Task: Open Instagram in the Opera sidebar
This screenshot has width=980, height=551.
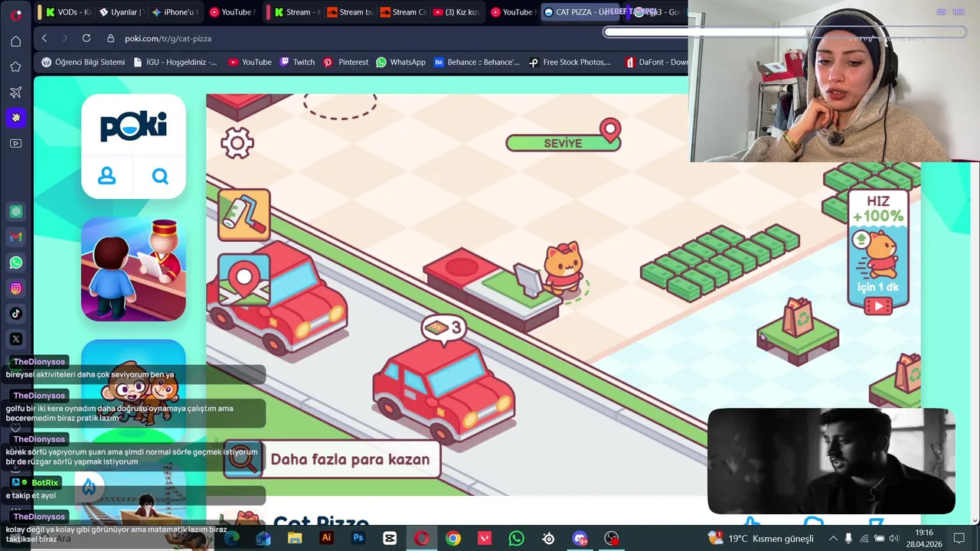Action: (x=16, y=288)
